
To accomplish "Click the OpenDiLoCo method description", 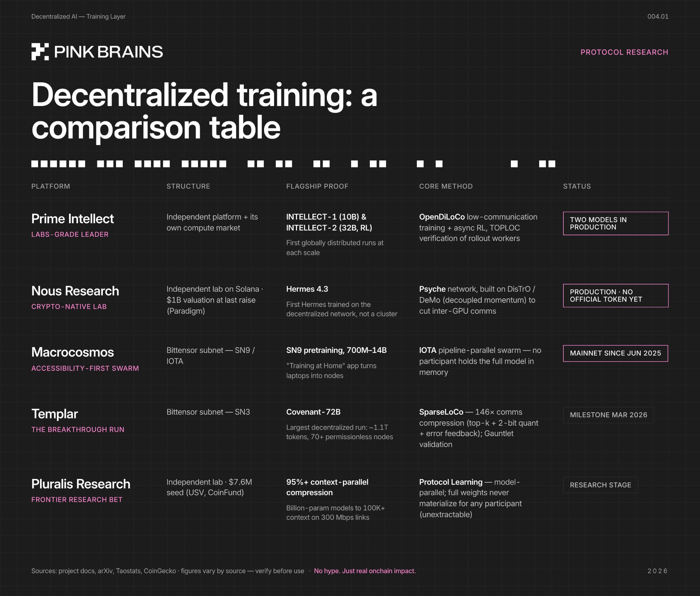I will 478,228.
